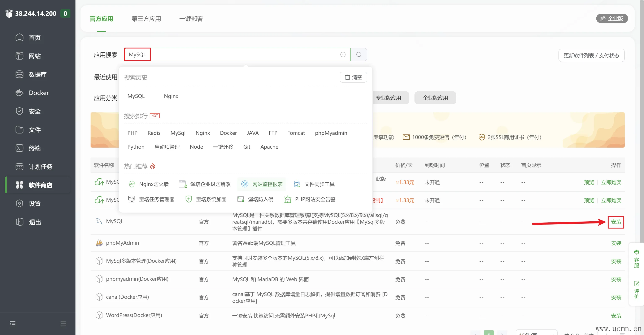Pick Redis from the search ranking
Screen dimensions: 644x335
154,133
